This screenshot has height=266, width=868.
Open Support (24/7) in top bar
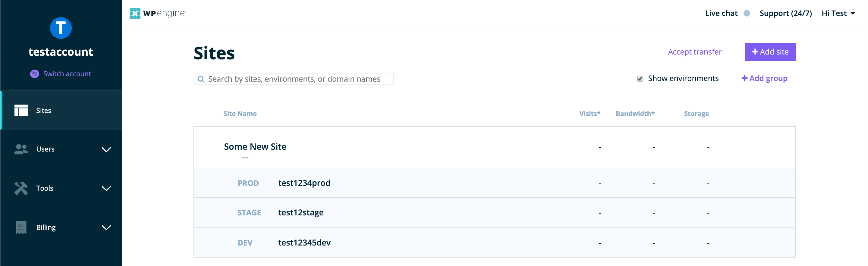[785, 14]
